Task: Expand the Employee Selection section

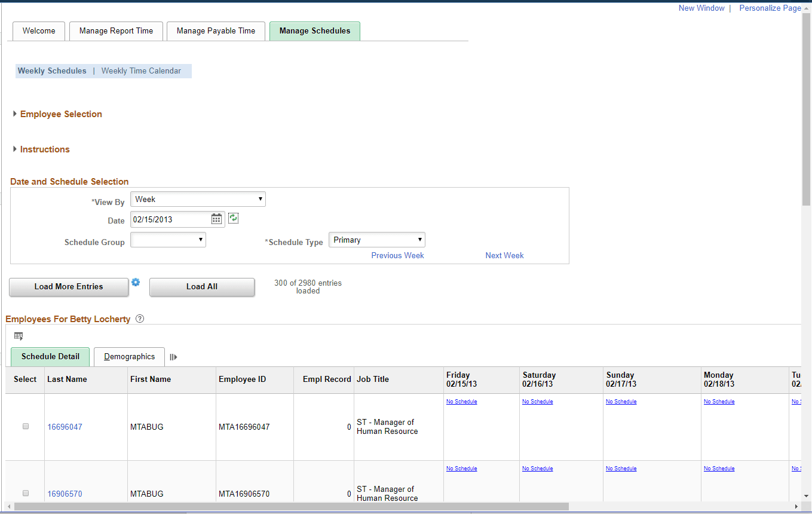Action: click(60, 114)
